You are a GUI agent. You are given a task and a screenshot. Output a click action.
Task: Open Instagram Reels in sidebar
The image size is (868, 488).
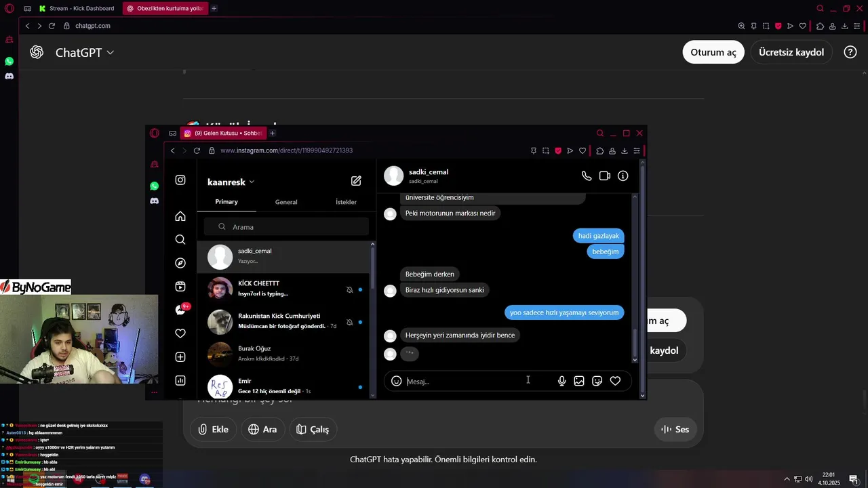180,286
